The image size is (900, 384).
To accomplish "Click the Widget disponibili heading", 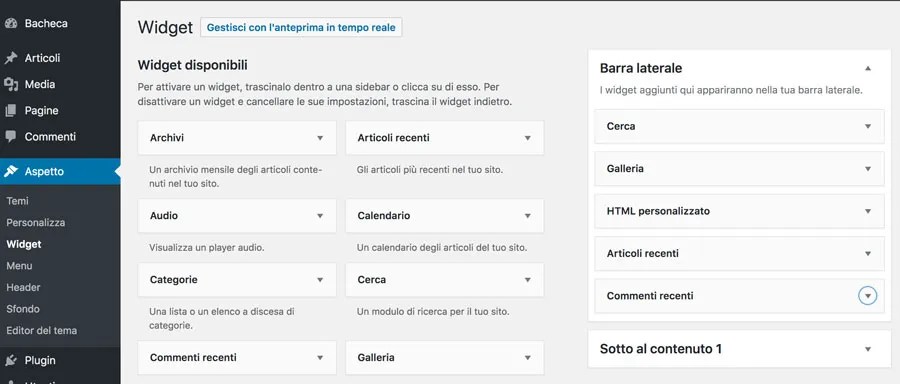I will tap(192, 65).
